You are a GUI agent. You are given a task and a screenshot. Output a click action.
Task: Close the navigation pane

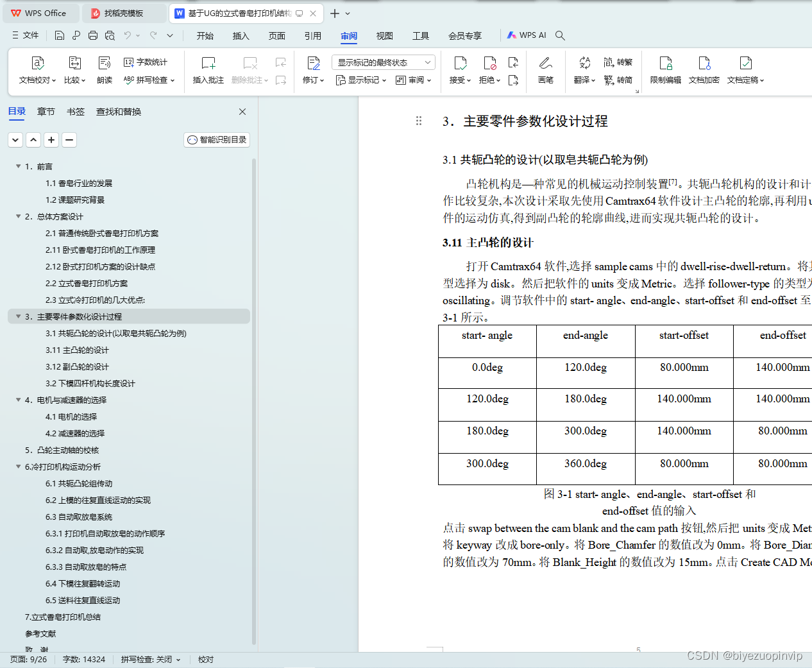[242, 112]
